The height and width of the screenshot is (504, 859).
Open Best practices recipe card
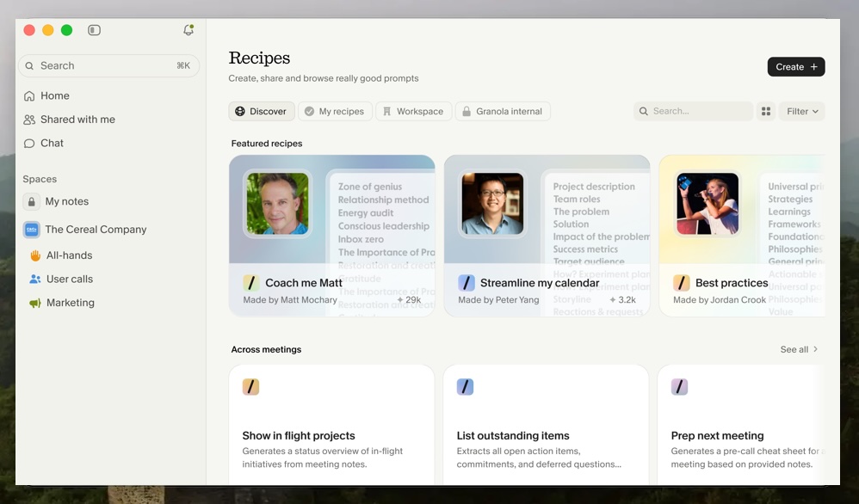click(742, 236)
